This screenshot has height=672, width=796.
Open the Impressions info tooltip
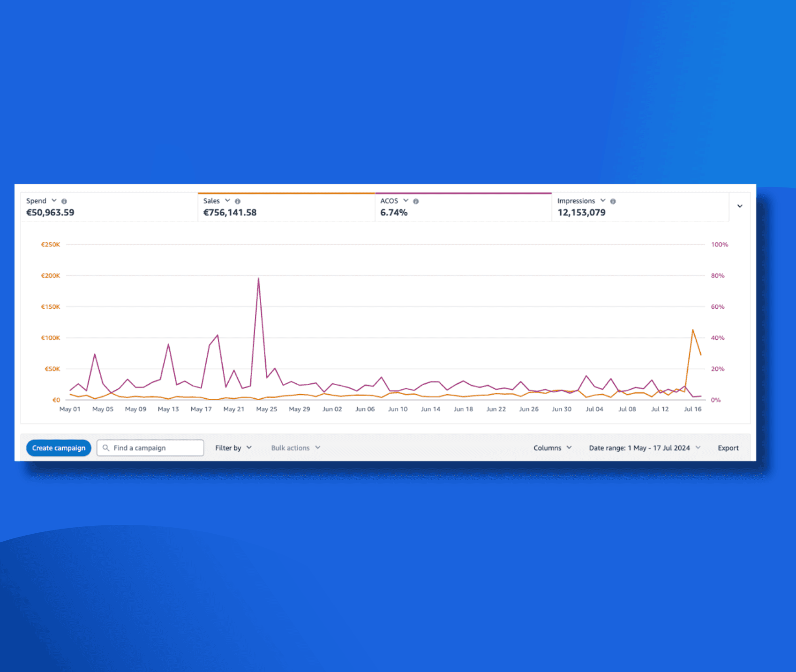[x=613, y=201]
